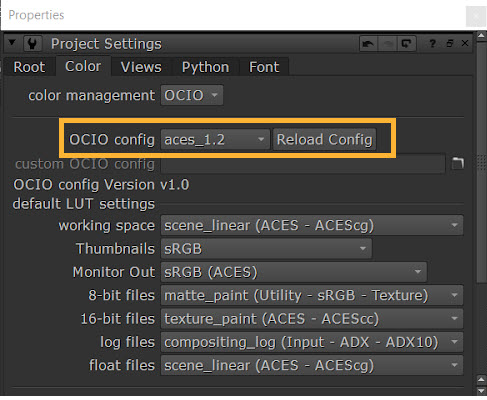Click the custom OCIO config input field
The width and height of the screenshot is (487, 400).
click(x=303, y=164)
